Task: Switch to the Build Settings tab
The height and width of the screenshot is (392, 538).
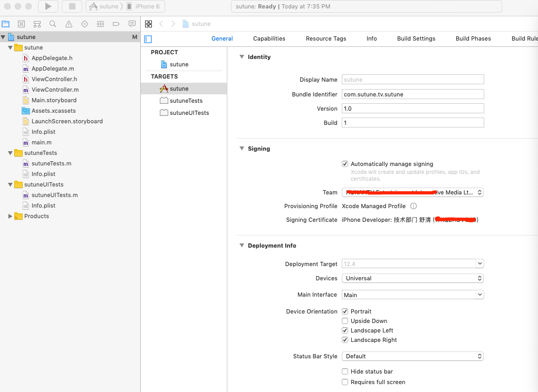Action: point(416,38)
